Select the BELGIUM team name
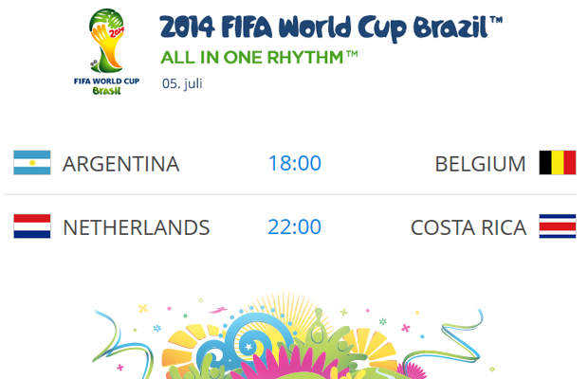This screenshot has height=379, width=588. point(480,164)
